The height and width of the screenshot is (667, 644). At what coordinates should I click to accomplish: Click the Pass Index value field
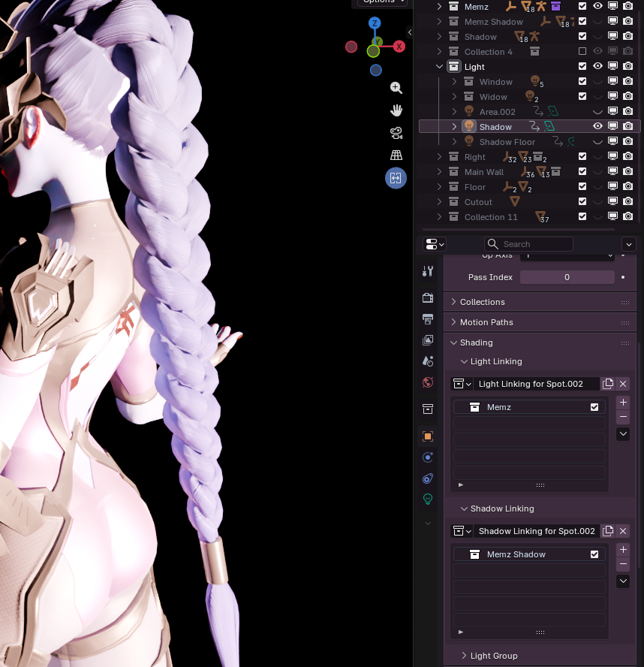[567, 277]
